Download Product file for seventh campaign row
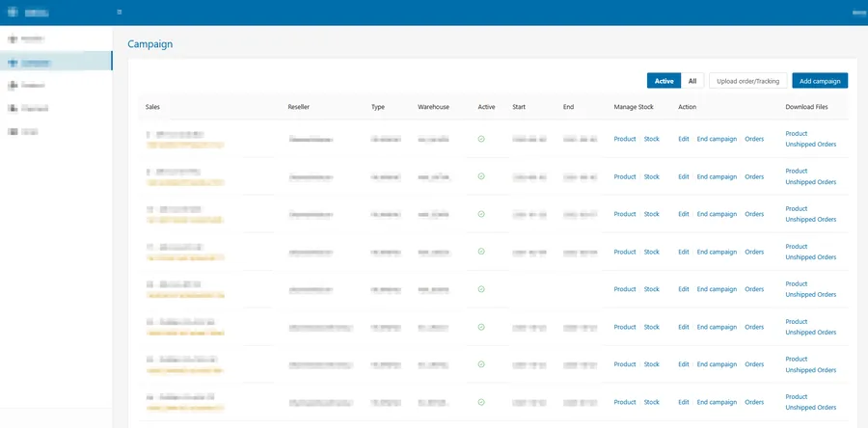This screenshot has height=428, width=868. click(x=796, y=359)
